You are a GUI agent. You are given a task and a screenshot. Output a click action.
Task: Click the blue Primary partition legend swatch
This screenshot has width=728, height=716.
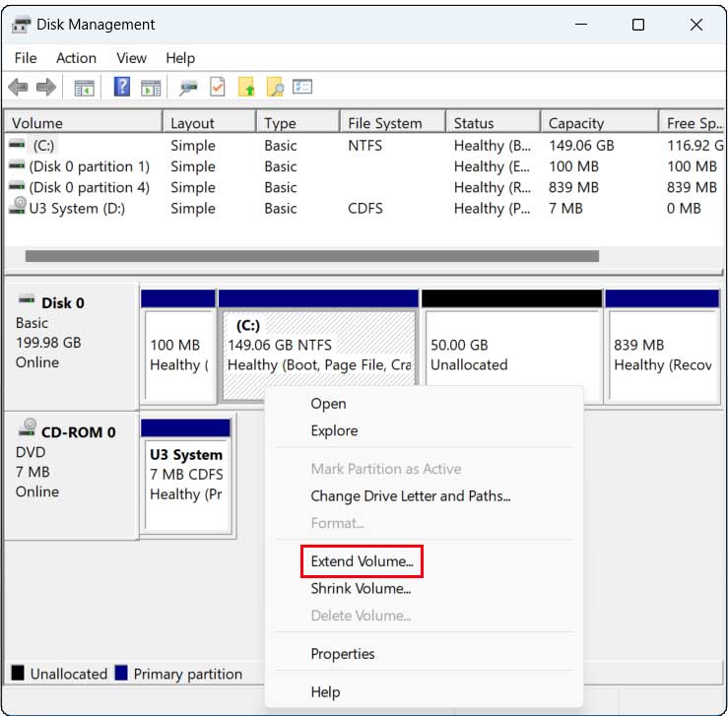click(121, 673)
